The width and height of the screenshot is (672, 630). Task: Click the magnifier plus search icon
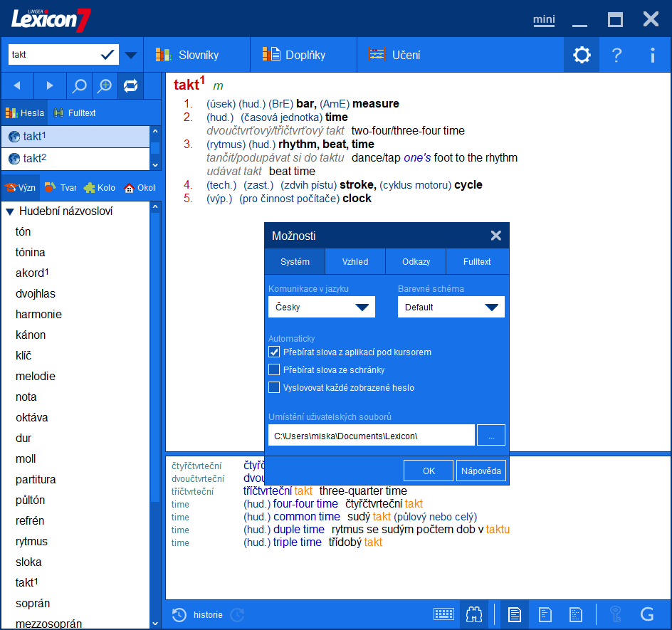pyautogui.click(x=105, y=85)
